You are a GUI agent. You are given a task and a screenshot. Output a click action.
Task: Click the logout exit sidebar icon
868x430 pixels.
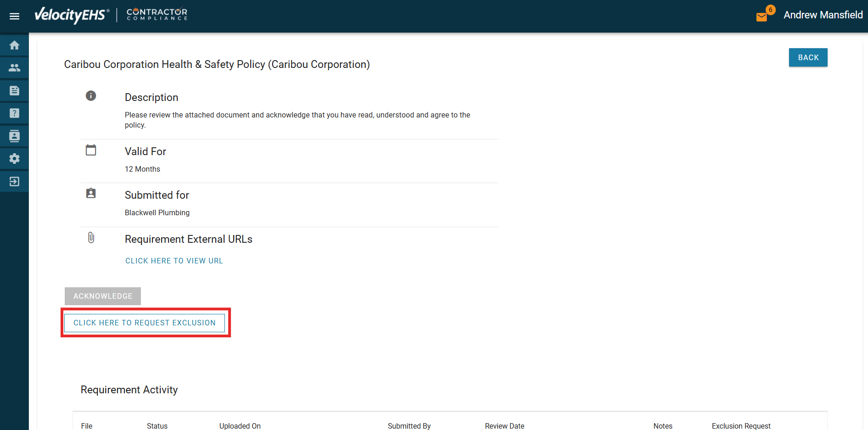14,182
